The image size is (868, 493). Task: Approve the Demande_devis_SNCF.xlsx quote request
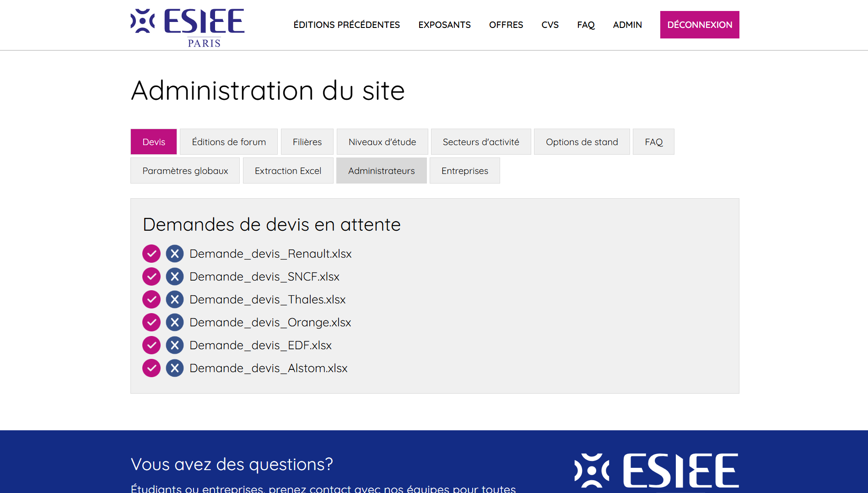pyautogui.click(x=151, y=276)
